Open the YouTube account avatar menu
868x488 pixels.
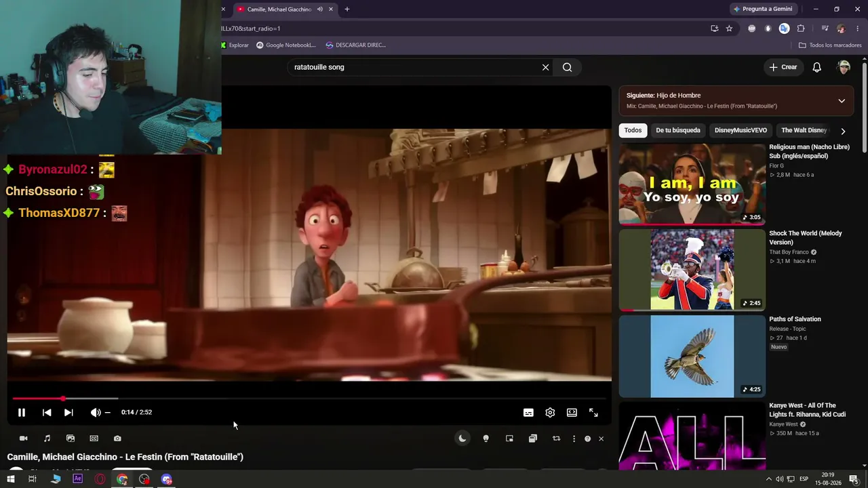(844, 67)
